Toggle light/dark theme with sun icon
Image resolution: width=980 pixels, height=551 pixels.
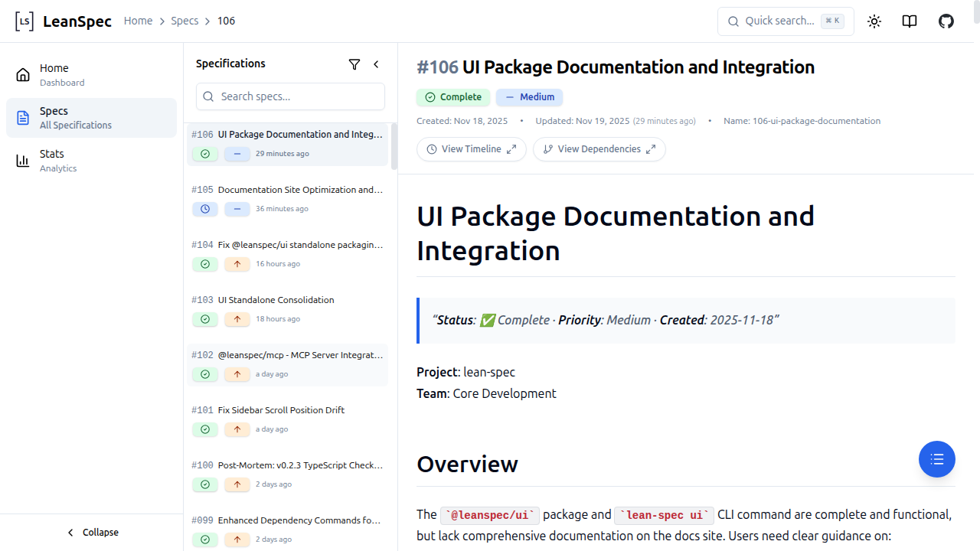click(x=874, y=21)
